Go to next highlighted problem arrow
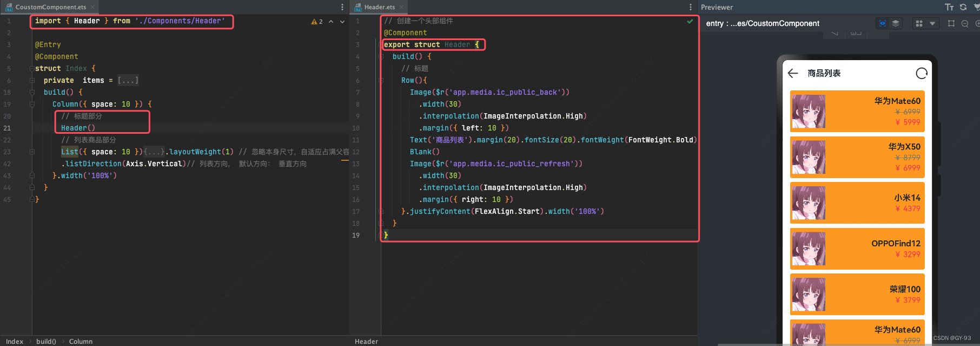Image resolution: width=980 pixels, height=346 pixels. coord(342,22)
